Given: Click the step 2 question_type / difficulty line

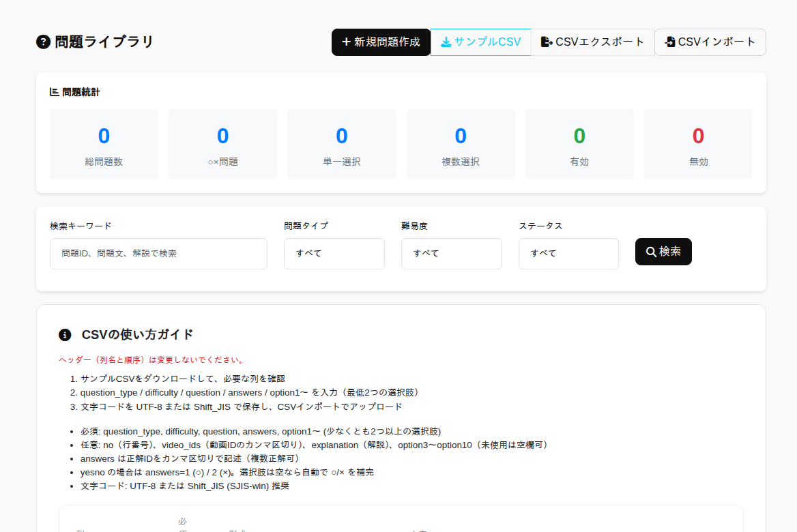Looking at the screenshot, I should coord(251,392).
